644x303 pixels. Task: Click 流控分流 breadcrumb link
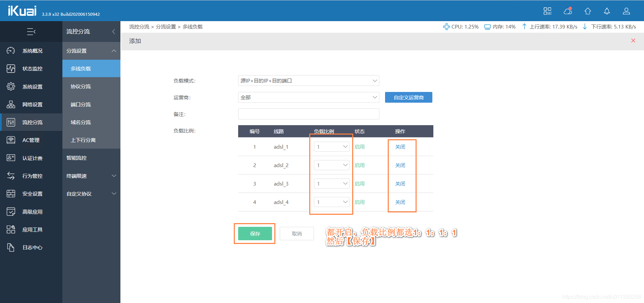tap(139, 27)
